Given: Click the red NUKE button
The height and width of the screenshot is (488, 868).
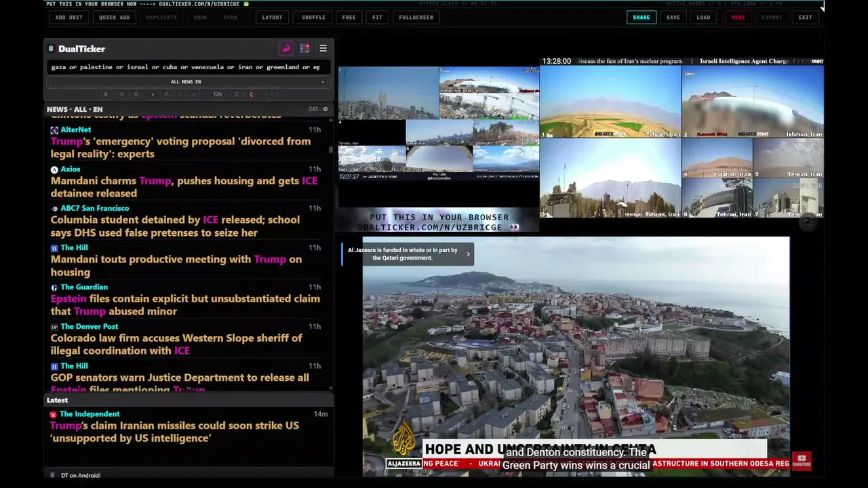Looking at the screenshot, I should 738,17.
